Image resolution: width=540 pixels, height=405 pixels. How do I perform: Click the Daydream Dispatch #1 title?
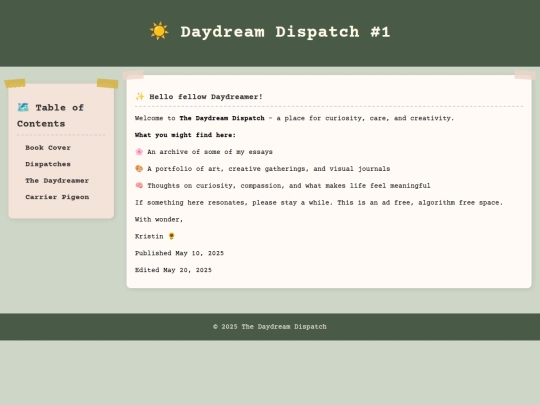pyautogui.click(x=285, y=32)
